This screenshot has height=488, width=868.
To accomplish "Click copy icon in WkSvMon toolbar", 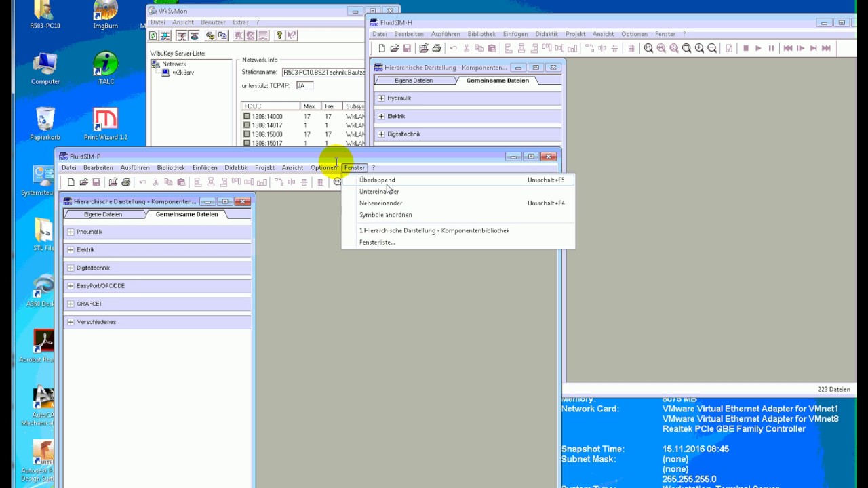I will tap(222, 35).
